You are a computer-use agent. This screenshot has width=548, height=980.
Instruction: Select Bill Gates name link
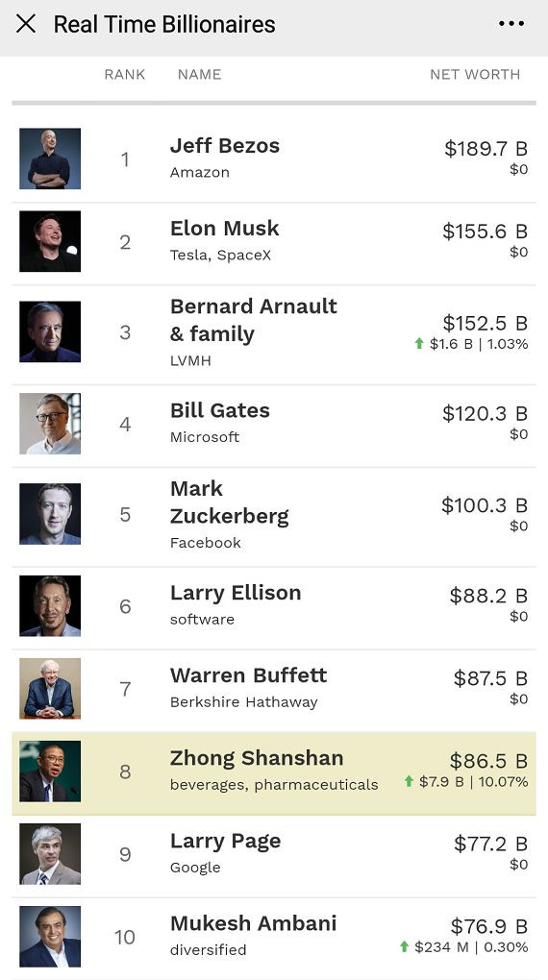(x=220, y=410)
